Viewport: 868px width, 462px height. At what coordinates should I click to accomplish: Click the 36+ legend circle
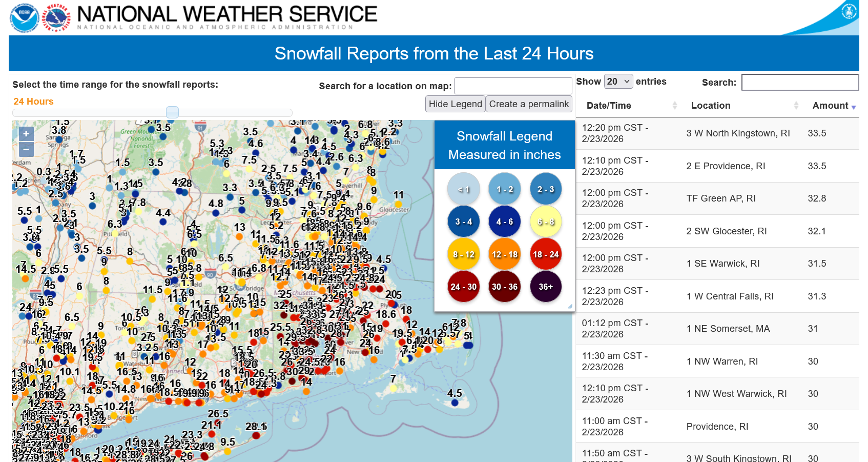[x=545, y=287]
